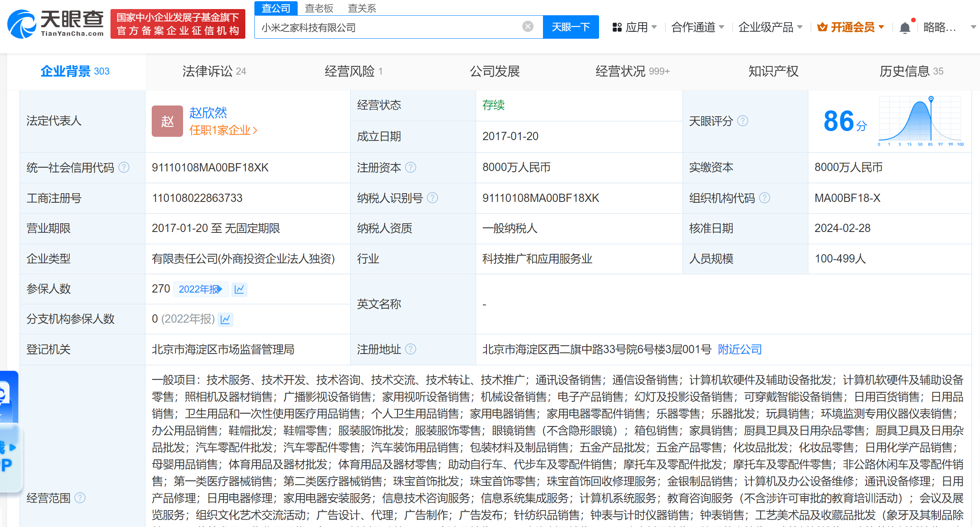Click the TianYanCha logo
Viewport: 980px width, 527px height.
click(x=56, y=24)
